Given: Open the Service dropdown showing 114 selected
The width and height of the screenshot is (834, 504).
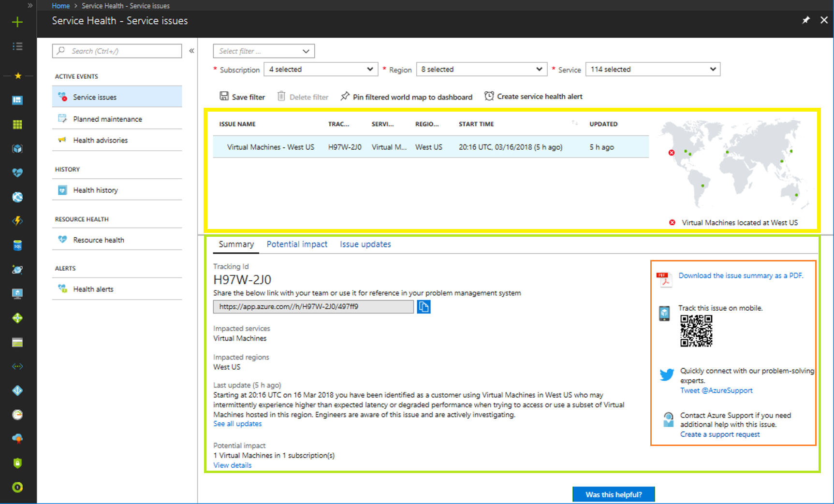Looking at the screenshot, I should [x=653, y=69].
